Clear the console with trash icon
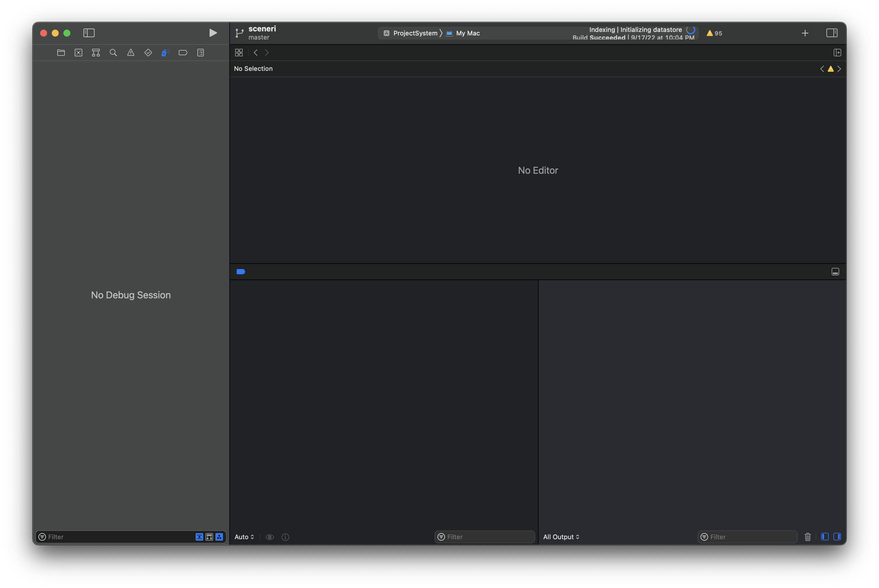Viewport: 879px width, 588px height. click(x=808, y=537)
